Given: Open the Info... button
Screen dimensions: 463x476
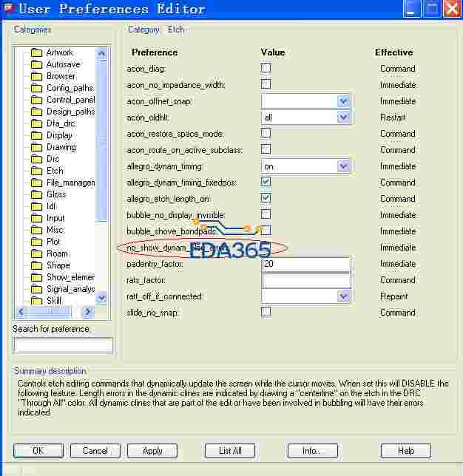Looking at the screenshot, I should (313, 451).
